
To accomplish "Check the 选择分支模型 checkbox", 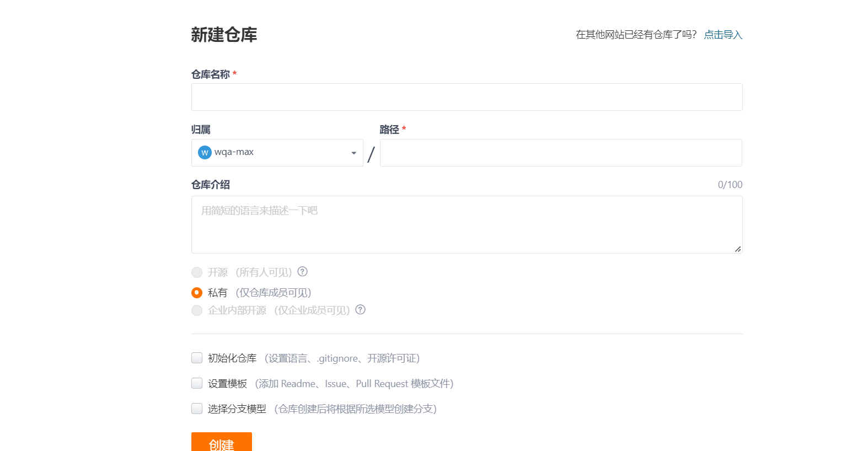I will coord(197,409).
